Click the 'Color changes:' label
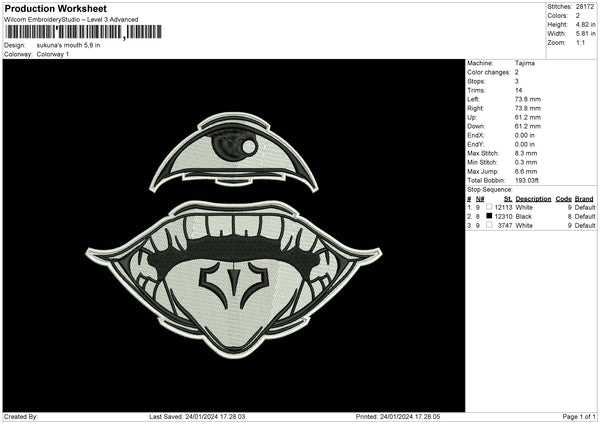 tap(489, 72)
